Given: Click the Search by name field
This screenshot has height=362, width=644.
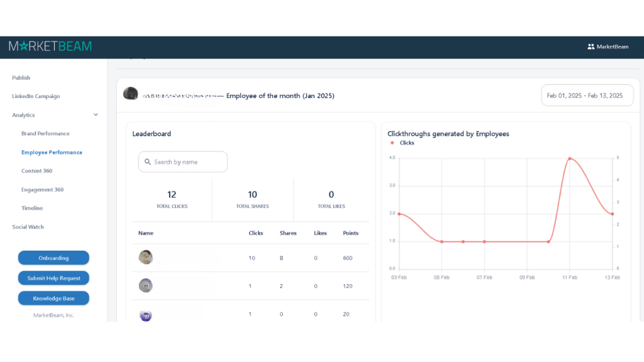Looking at the screenshot, I should [187, 162].
